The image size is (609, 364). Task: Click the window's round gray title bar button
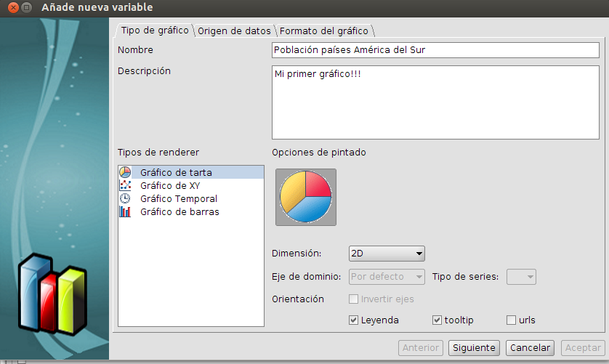point(27,8)
